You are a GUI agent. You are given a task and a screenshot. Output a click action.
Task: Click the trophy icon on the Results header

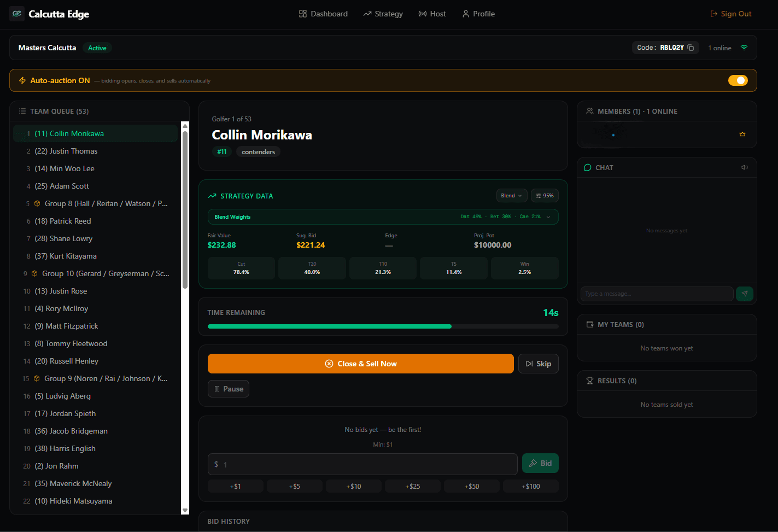pyautogui.click(x=589, y=381)
